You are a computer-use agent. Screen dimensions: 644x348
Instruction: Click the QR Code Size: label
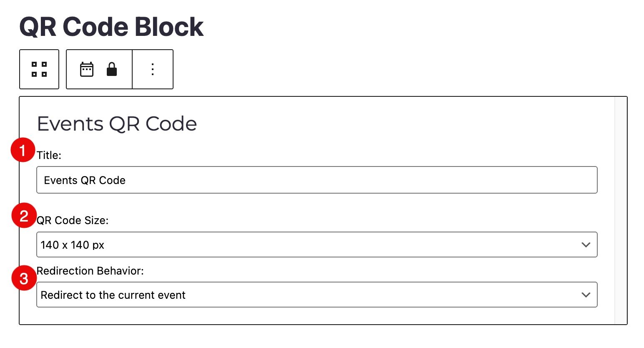[x=73, y=220]
